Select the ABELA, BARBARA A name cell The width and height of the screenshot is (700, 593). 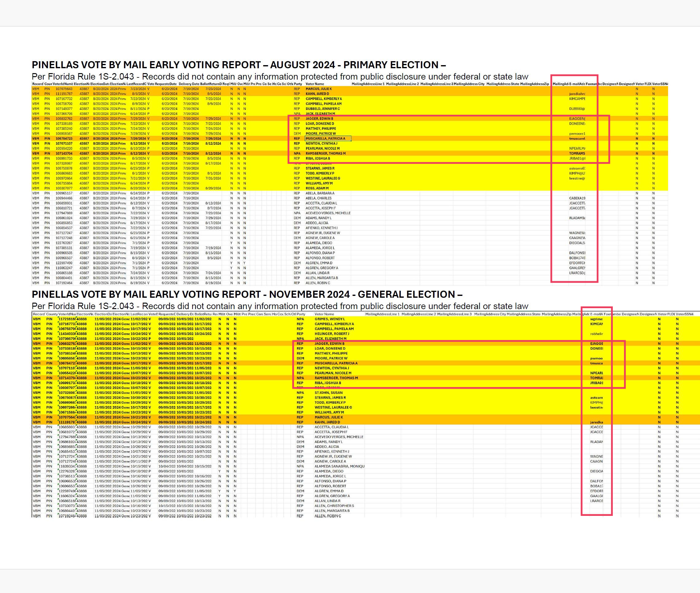pyautogui.click(x=320, y=193)
